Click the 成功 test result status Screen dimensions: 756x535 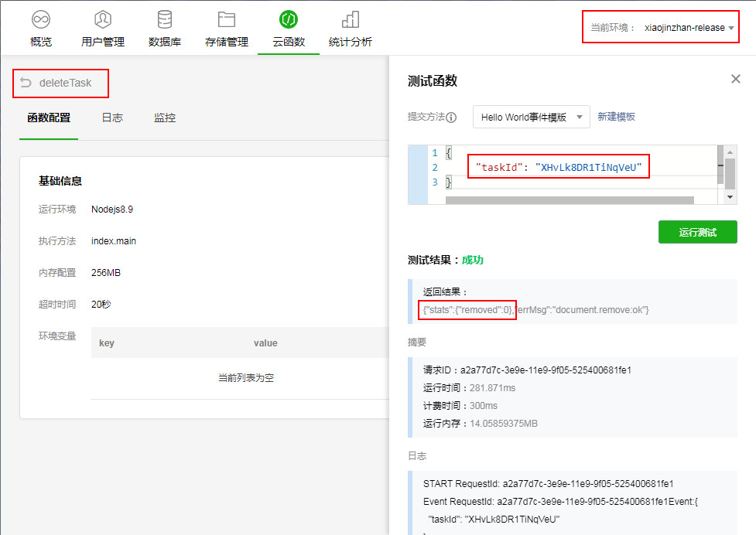tap(473, 260)
